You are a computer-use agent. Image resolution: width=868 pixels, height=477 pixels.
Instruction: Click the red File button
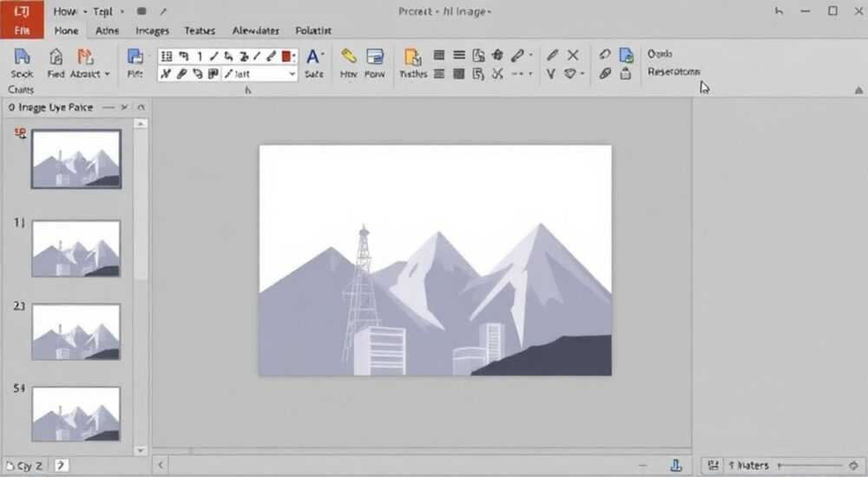23,19
